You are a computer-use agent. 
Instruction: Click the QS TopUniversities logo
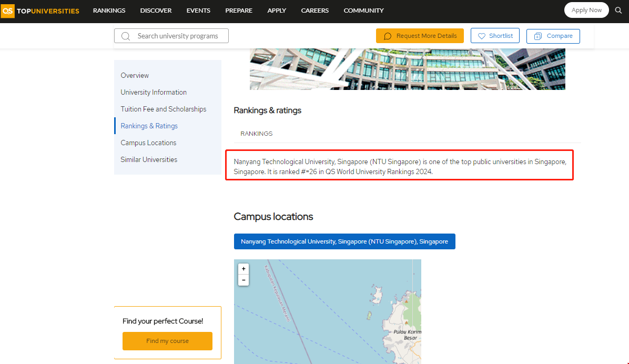pos(40,11)
